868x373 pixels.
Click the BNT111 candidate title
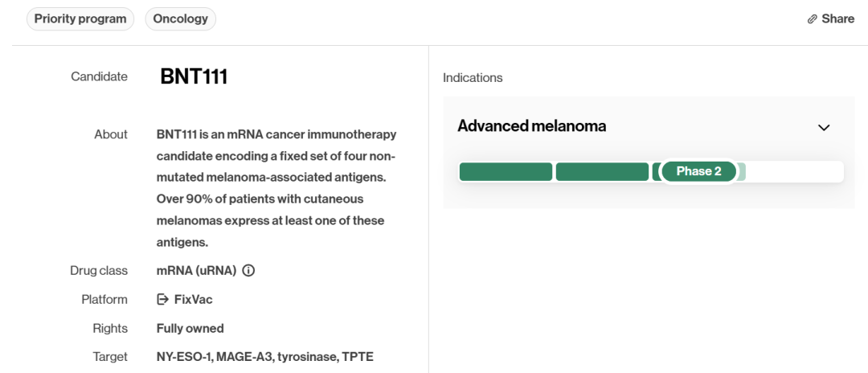click(x=194, y=76)
